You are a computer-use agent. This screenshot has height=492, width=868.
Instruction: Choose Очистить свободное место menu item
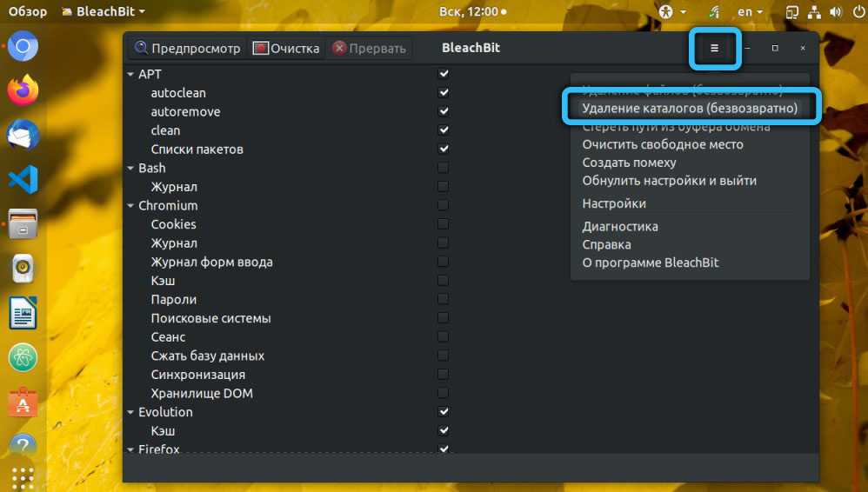point(663,144)
